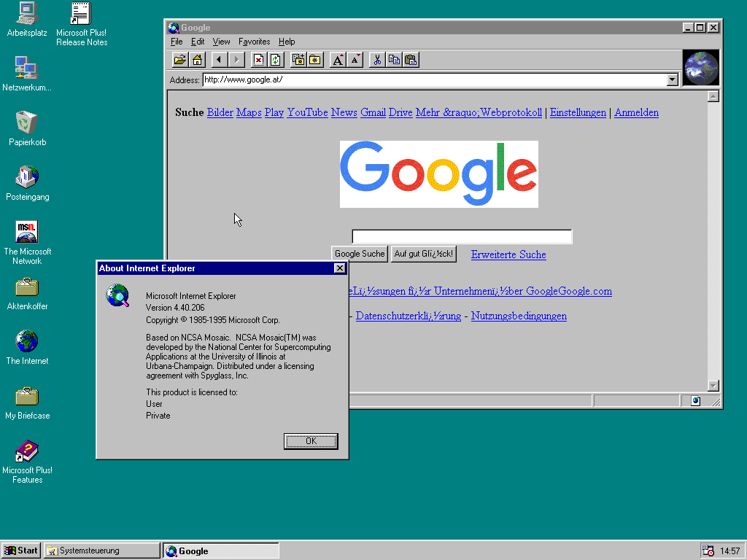Select the Posteingang desktop icon
This screenshot has width=747, height=560.
[x=27, y=183]
